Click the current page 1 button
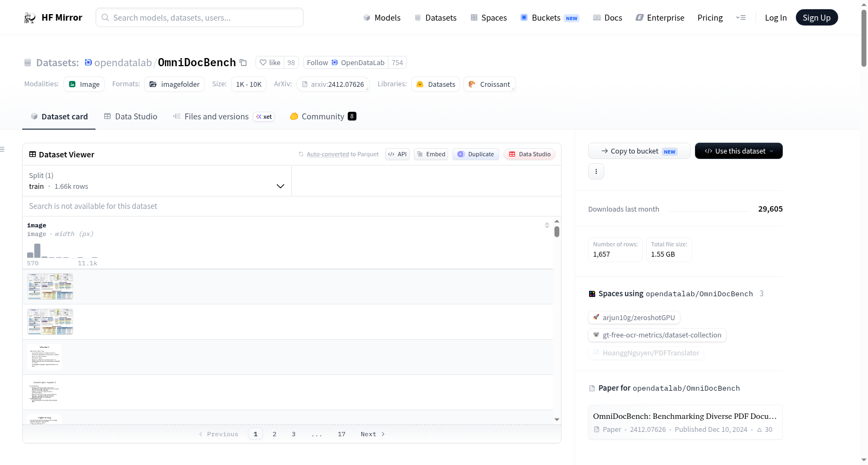This screenshot has width=868, height=465. (x=256, y=434)
